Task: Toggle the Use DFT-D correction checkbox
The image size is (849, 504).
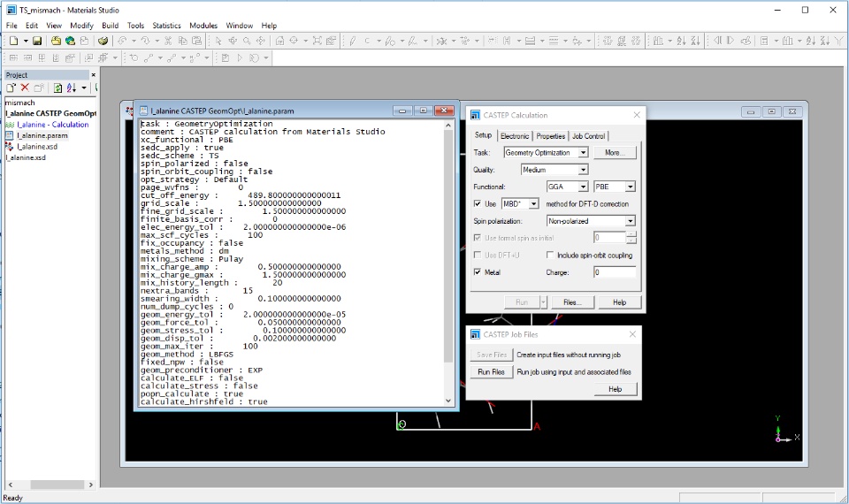Action: (477, 203)
